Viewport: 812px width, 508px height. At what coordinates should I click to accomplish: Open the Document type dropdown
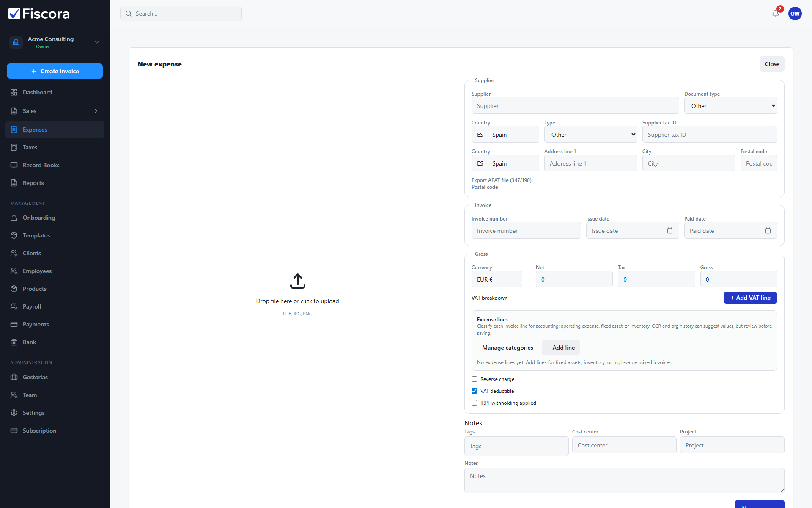(731, 106)
